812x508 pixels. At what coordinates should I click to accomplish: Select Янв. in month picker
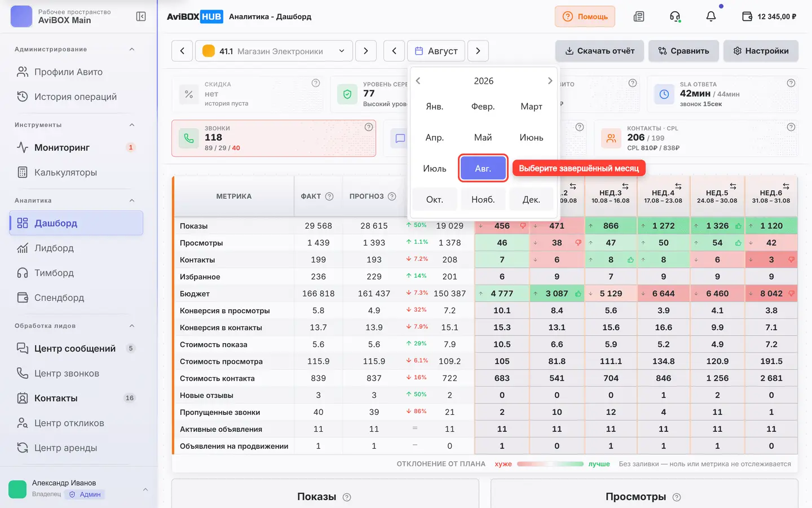pos(434,107)
